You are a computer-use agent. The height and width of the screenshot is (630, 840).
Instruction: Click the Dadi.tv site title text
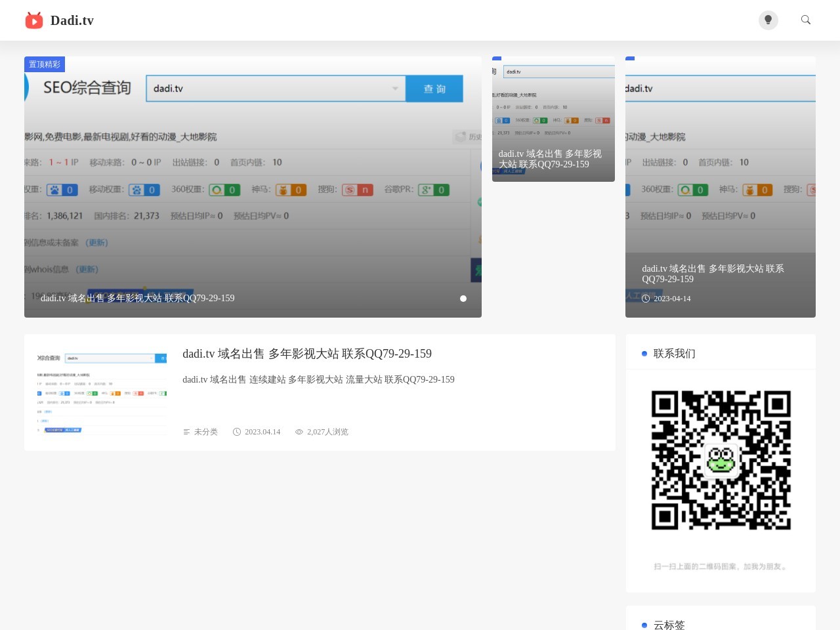[x=72, y=20]
